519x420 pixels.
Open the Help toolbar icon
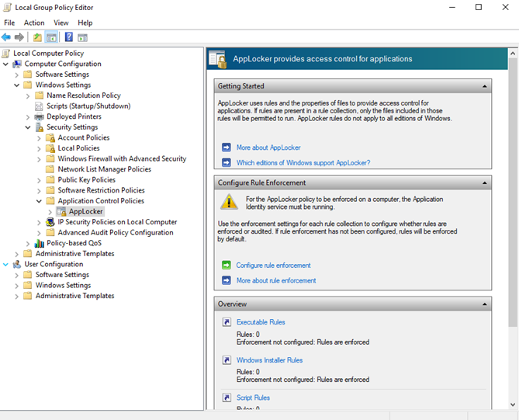[68, 37]
